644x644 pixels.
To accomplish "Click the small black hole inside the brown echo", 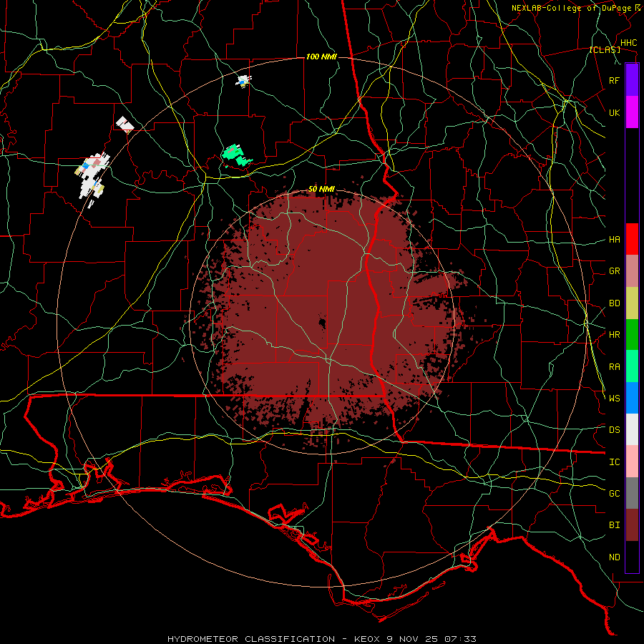I will coord(322,323).
